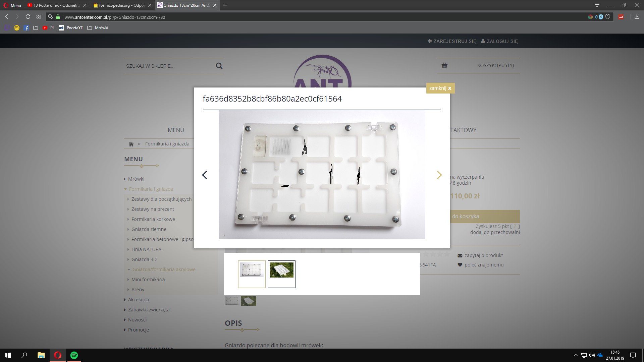Open the shopping basket icon
This screenshot has width=644, height=362.
tap(444, 66)
